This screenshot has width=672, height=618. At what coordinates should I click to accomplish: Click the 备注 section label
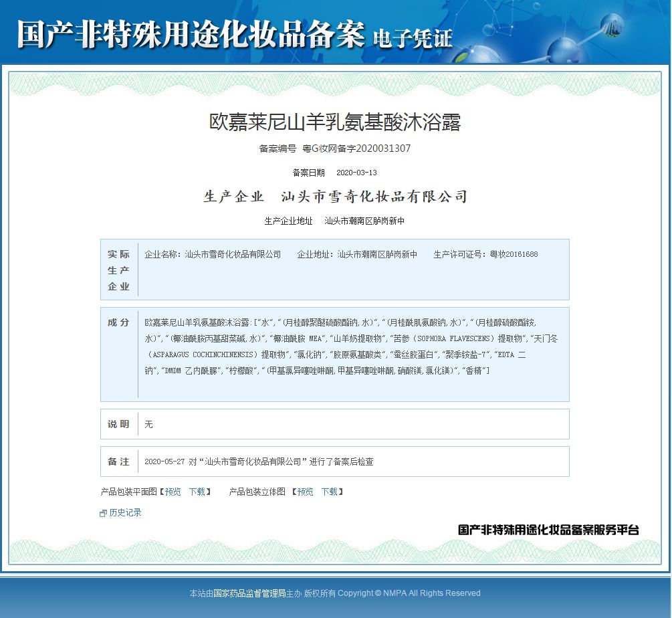(118, 461)
